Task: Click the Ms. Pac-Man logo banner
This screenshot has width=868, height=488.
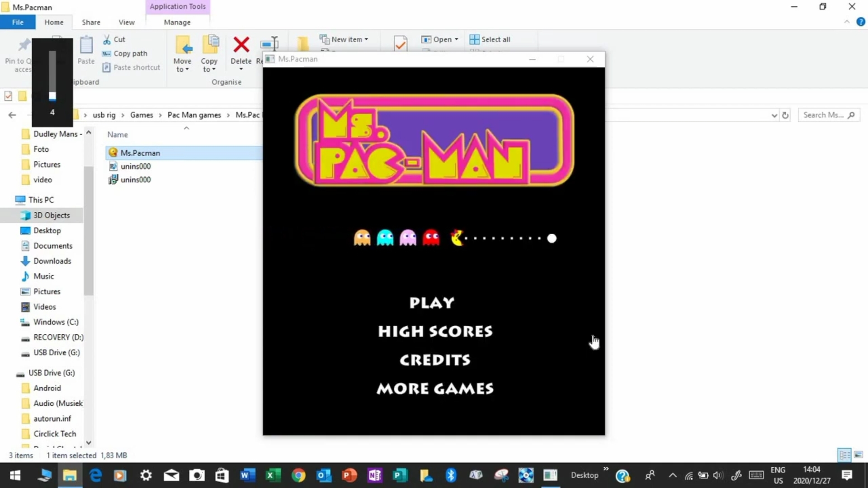Action: 434,140
